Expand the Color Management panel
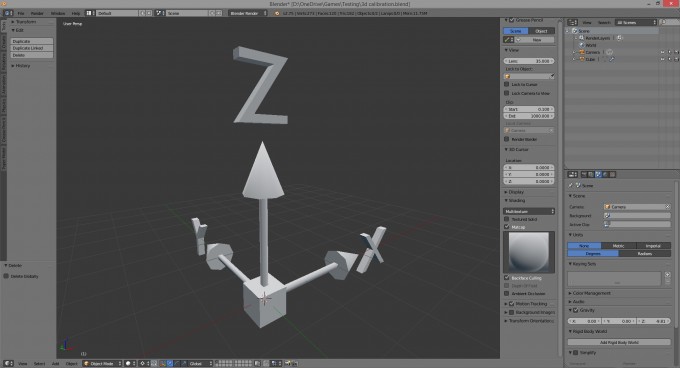The image size is (680, 368). (x=591, y=293)
